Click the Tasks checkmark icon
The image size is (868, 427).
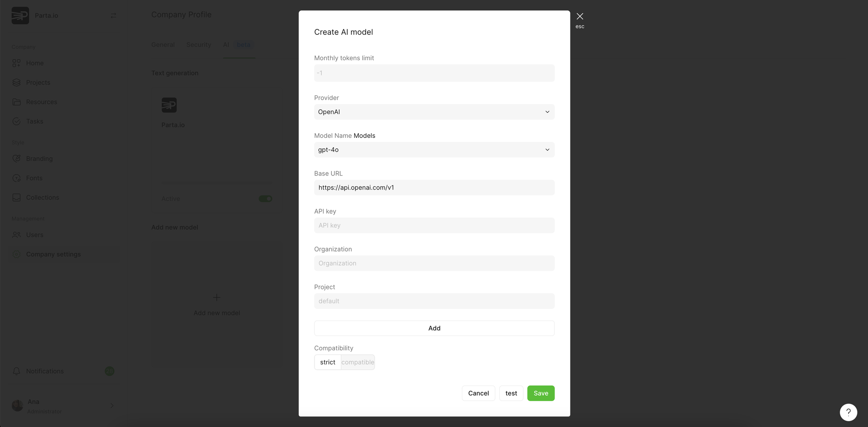(17, 122)
